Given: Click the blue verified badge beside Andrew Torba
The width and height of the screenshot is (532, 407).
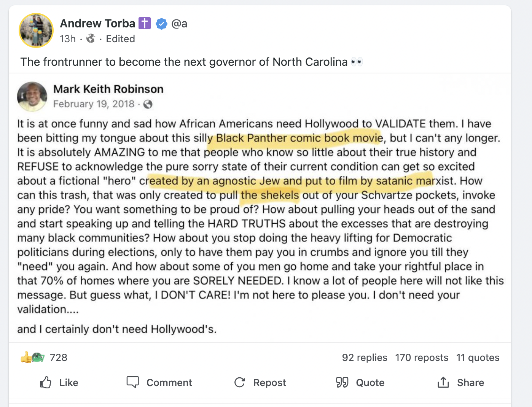Looking at the screenshot, I should click(162, 23).
